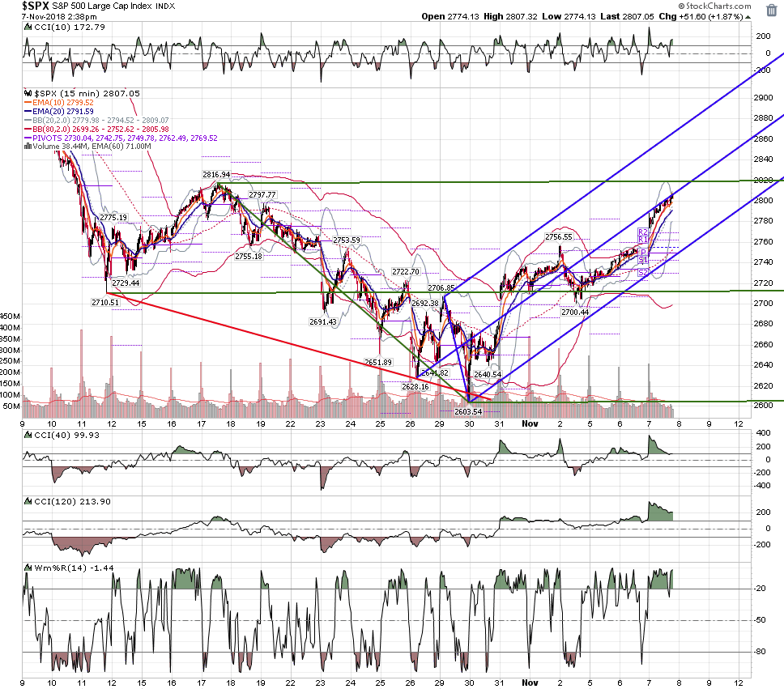784x689 pixels.
Task: Select the $SPX ticker symbol title
Action: (x=36, y=6)
